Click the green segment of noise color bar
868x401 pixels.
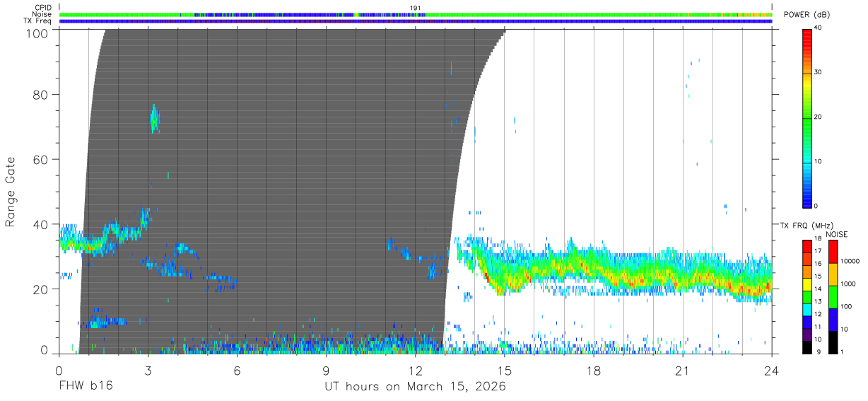point(832,297)
